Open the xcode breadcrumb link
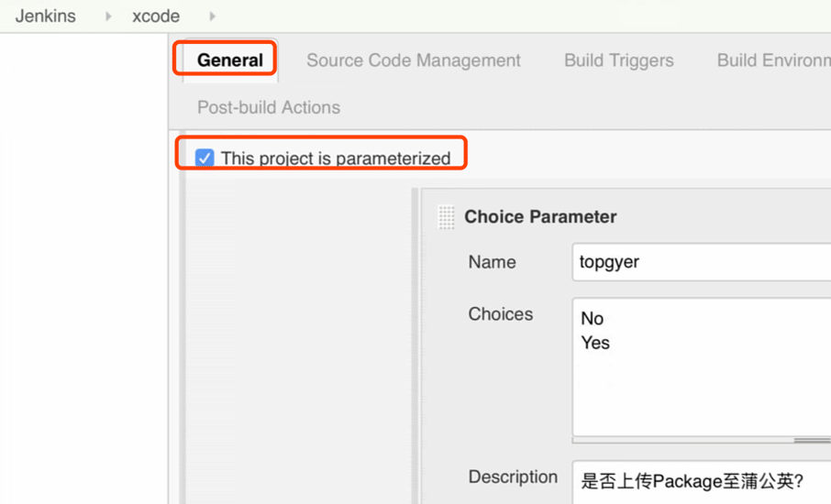Screen dimensions: 831x504 click(x=156, y=16)
